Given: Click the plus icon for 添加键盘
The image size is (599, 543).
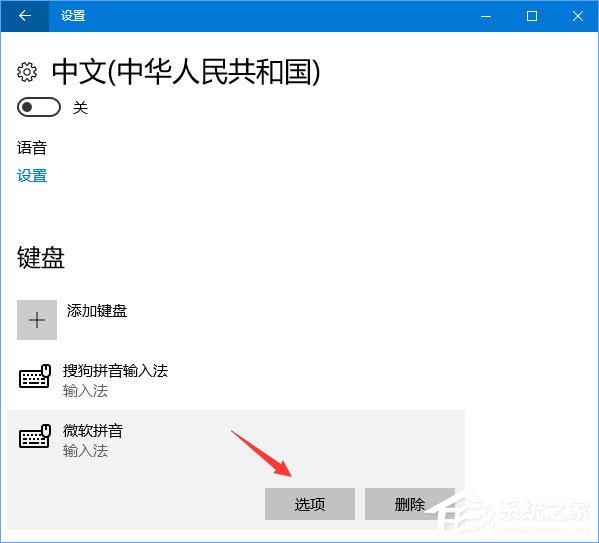Looking at the screenshot, I should [x=37, y=320].
